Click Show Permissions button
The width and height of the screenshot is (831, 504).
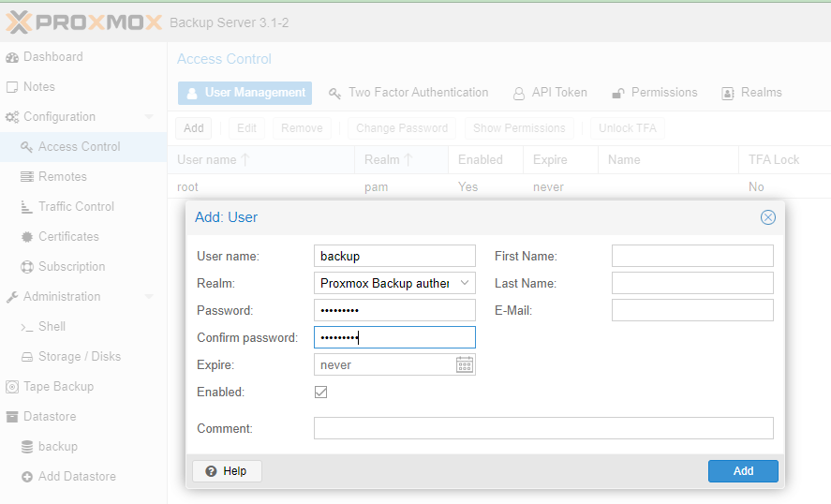click(x=519, y=128)
